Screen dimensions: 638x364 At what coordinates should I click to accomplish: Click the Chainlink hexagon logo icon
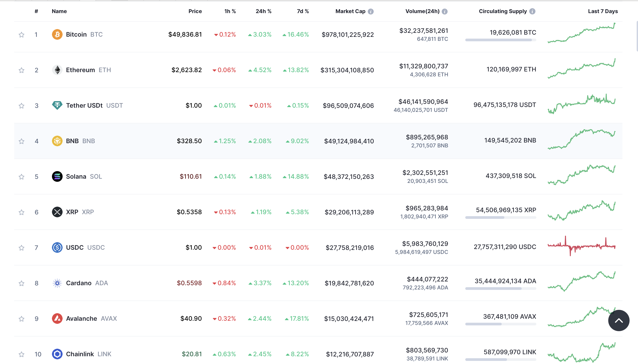[57, 354]
